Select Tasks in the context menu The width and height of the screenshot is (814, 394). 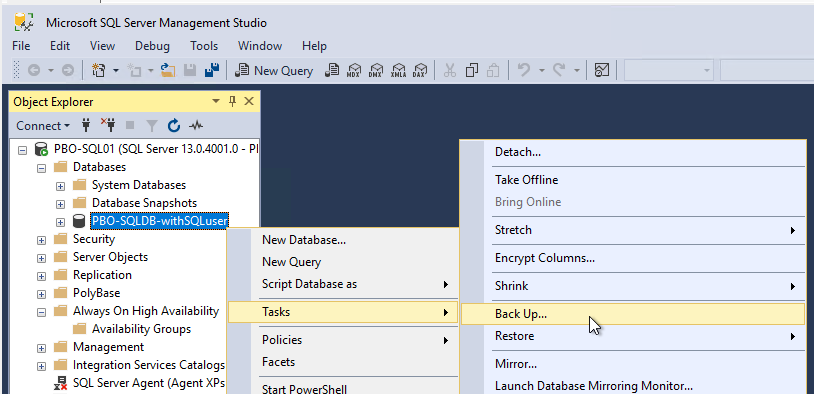tap(343, 312)
